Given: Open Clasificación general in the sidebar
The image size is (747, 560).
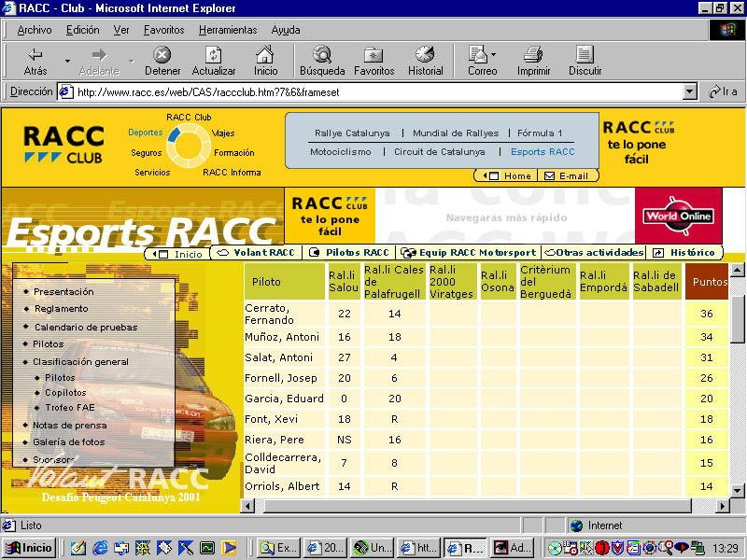Looking at the screenshot, I should (x=80, y=362).
